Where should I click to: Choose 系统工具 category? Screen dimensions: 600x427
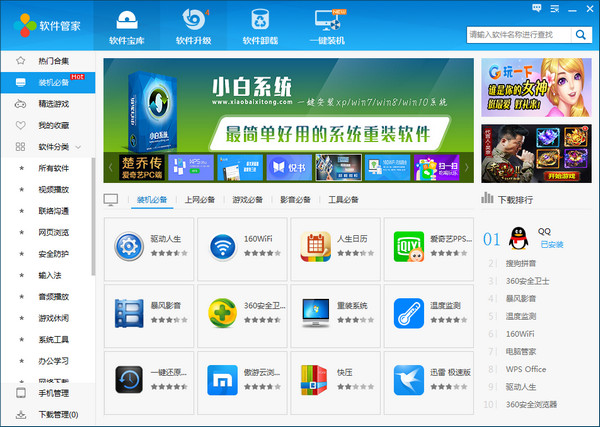(x=53, y=339)
